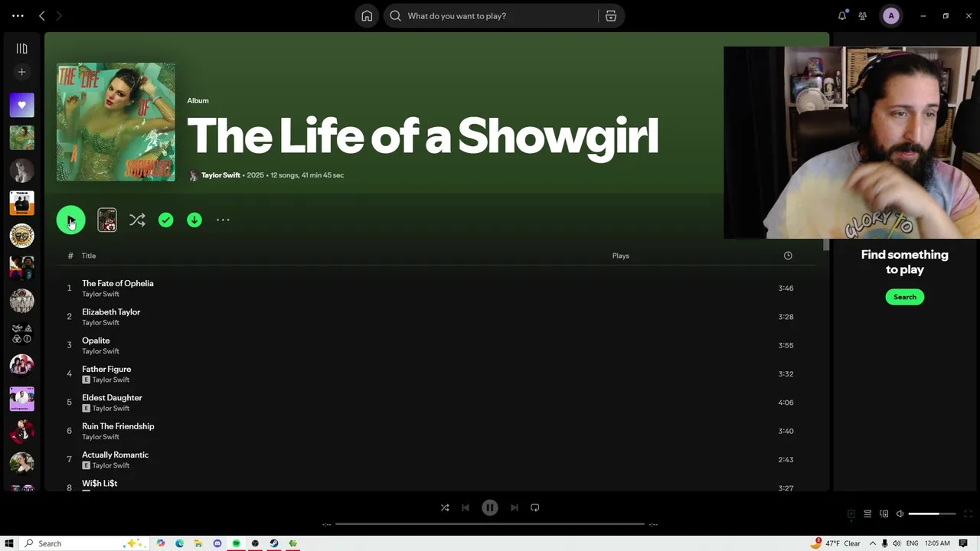Click the Search button under Find something to play
The height and width of the screenshot is (551, 980).
[905, 297]
